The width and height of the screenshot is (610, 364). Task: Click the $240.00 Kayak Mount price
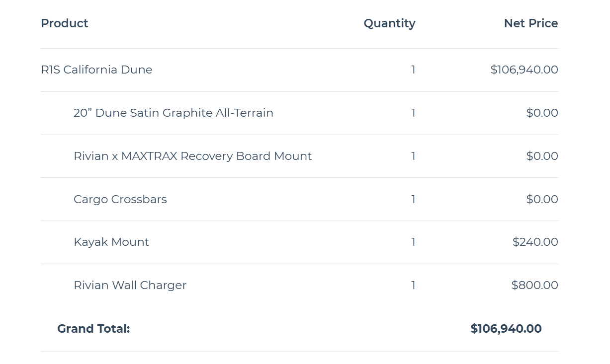[x=535, y=242]
